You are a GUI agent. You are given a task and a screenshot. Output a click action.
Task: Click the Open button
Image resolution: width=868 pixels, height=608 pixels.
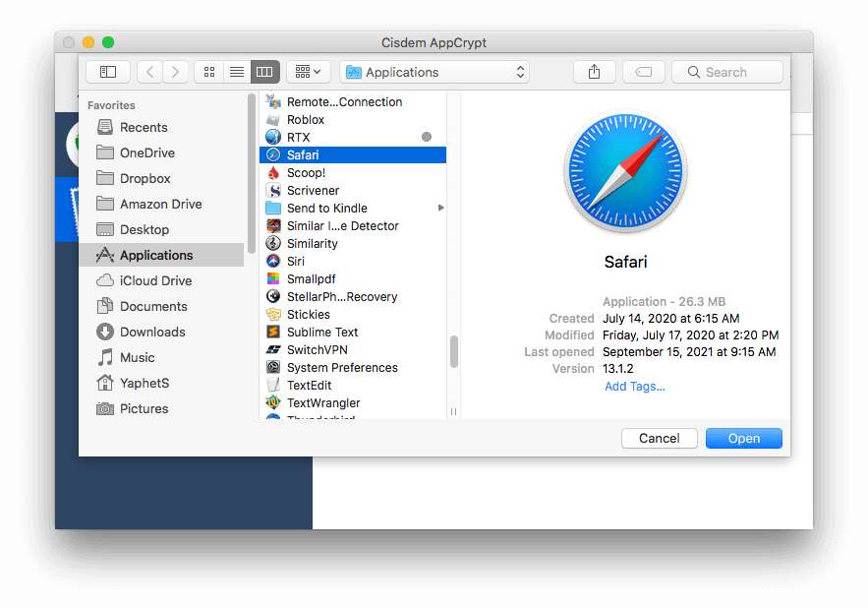[x=743, y=439]
